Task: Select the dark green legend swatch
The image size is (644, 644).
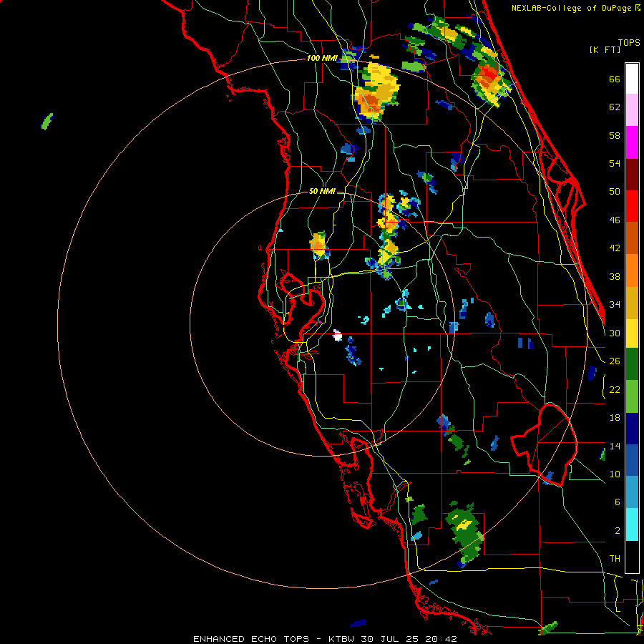Action: [x=632, y=364]
